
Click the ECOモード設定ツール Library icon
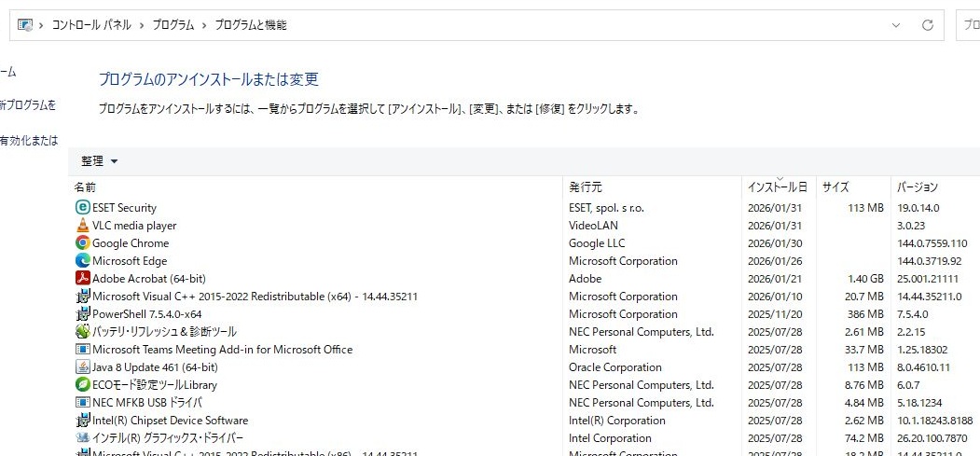pyautogui.click(x=82, y=385)
